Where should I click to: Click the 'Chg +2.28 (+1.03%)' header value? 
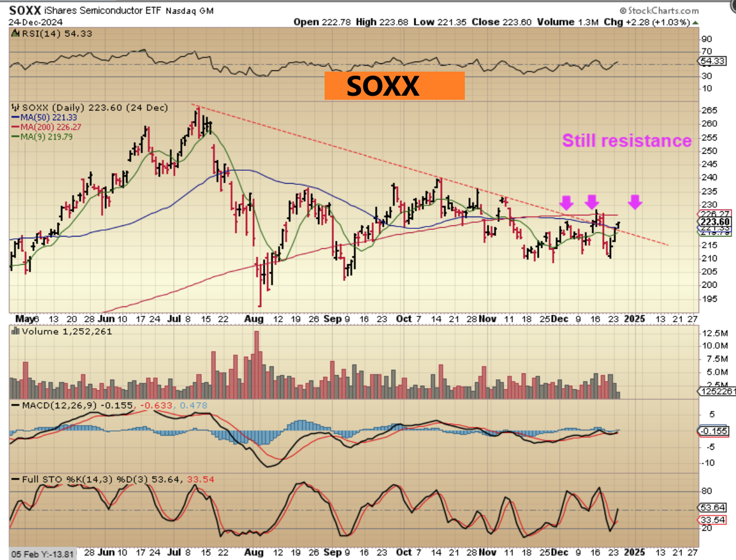[647, 22]
